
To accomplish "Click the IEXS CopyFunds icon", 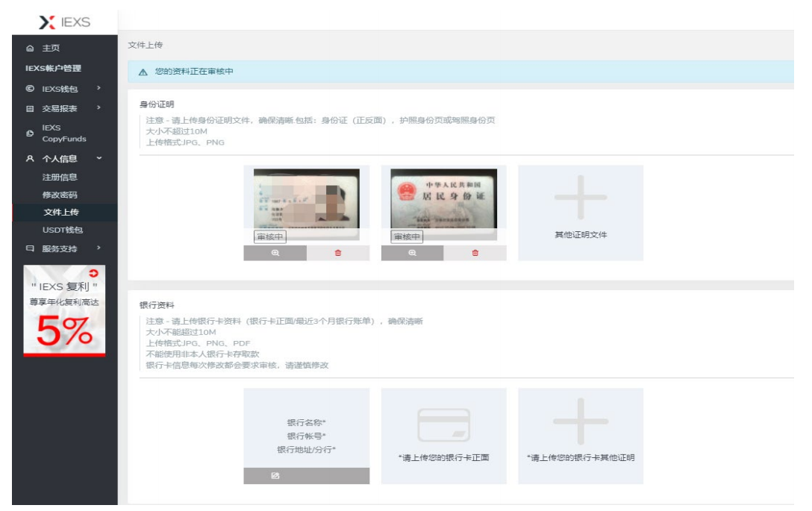I will (30, 133).
